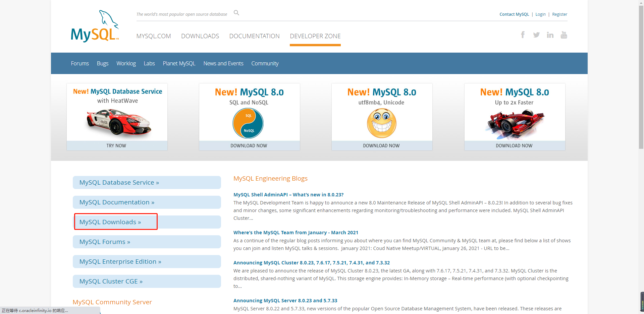Click the utf8mb4 smiley banner image
The width and height of the screenshot is (644, 314).
click(x=381, y=123)
